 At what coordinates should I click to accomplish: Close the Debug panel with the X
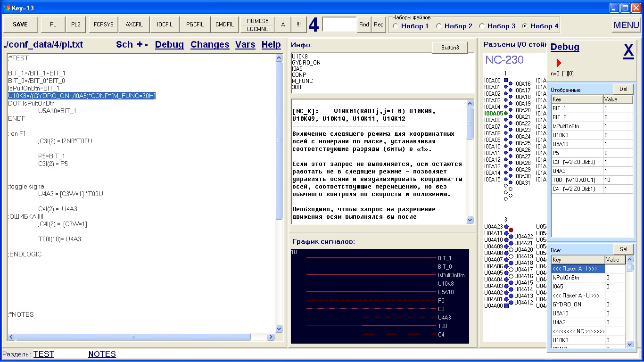628,49
